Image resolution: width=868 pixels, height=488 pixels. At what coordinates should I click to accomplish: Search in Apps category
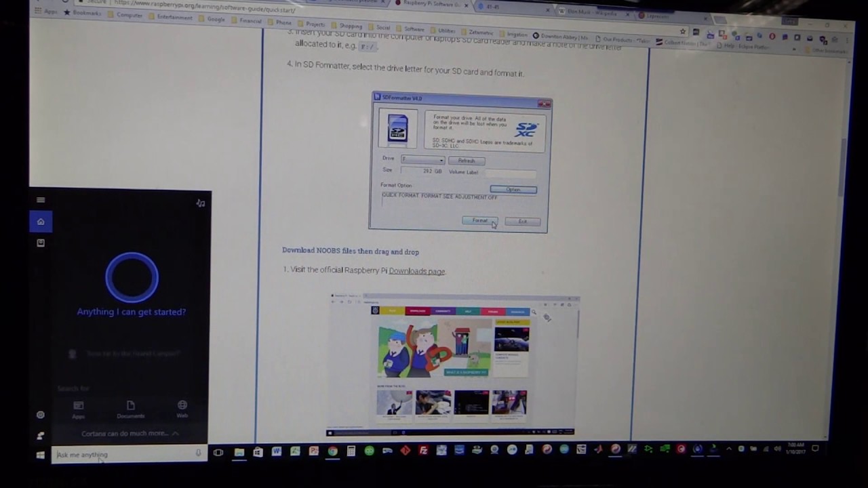pos(79,409)
